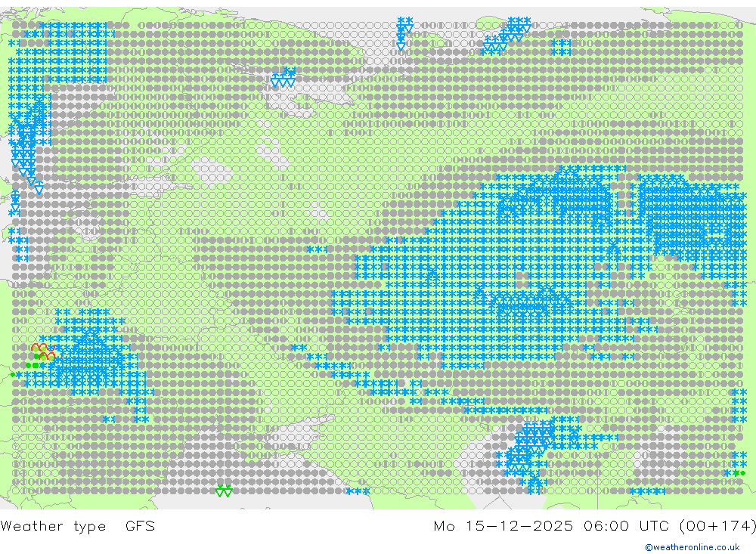Click the 'Weather type GFS' map title

click(x=78, y=526)
